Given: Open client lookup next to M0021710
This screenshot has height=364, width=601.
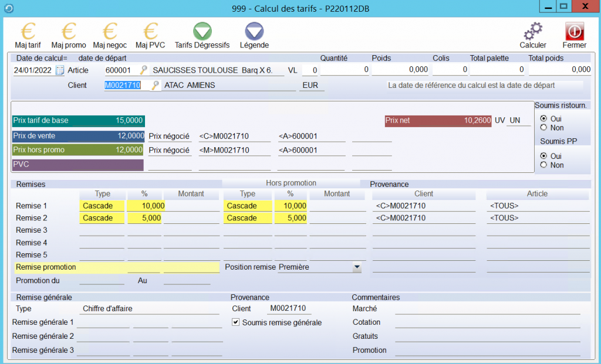Looking at the screenshot, I should pyautogui.click(x=156, y=86).
